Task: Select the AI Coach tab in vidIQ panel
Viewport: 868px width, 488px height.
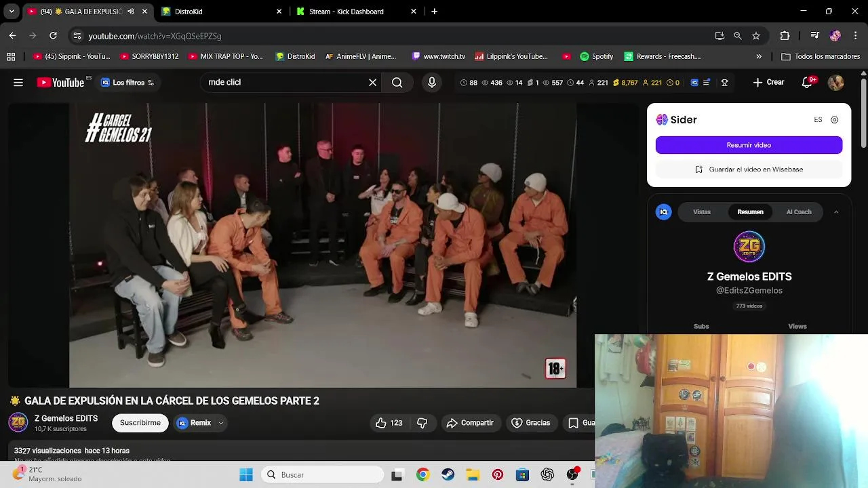Action: point(799,212)
